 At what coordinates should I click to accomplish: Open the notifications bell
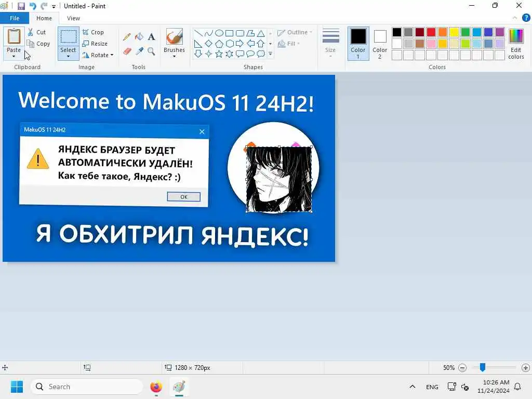tap(518, 387)
